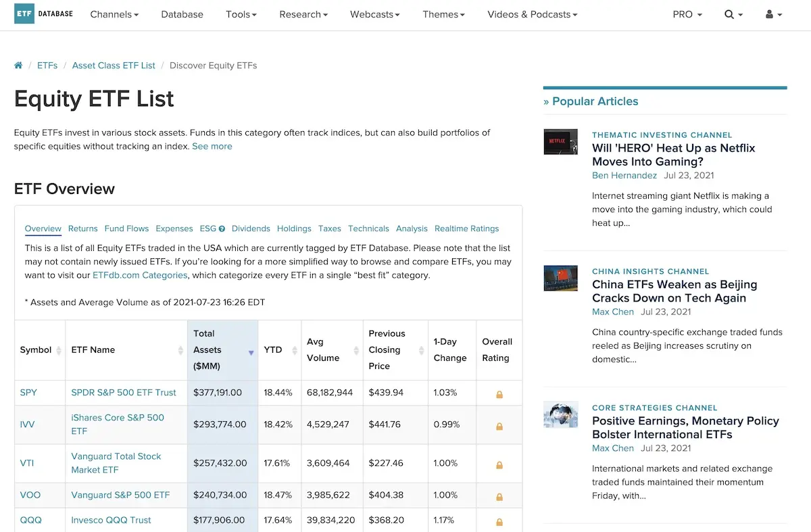
Task: Click the home breadcrumb icon
Action: pos(18,66)
